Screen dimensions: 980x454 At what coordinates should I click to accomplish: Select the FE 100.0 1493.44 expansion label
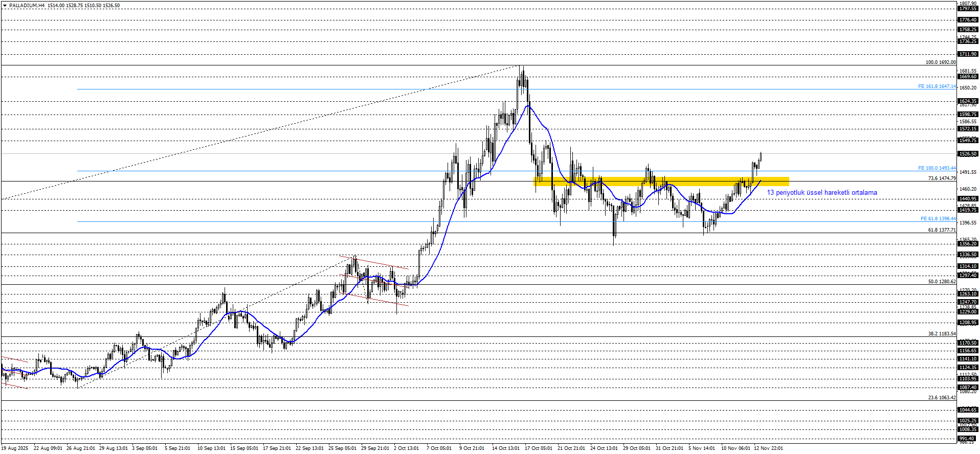tap(937, 168)
